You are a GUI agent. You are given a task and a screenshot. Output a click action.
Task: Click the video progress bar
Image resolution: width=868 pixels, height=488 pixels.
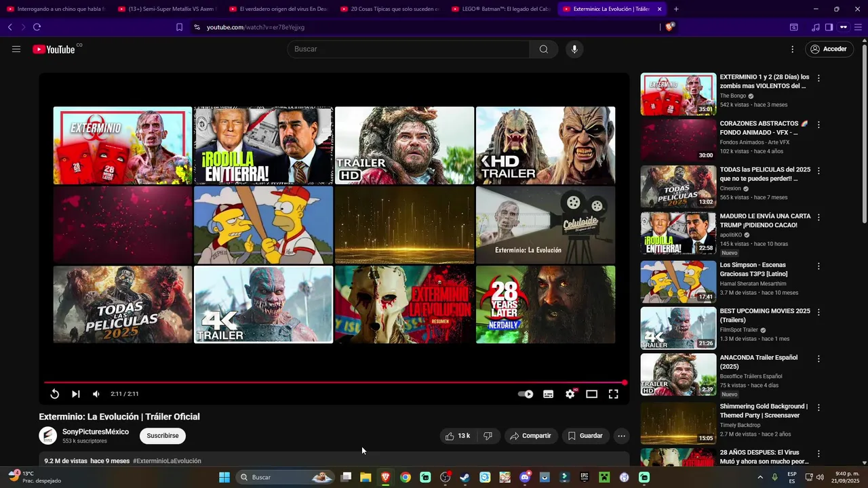pyautogui.click(x=334, y=383)
